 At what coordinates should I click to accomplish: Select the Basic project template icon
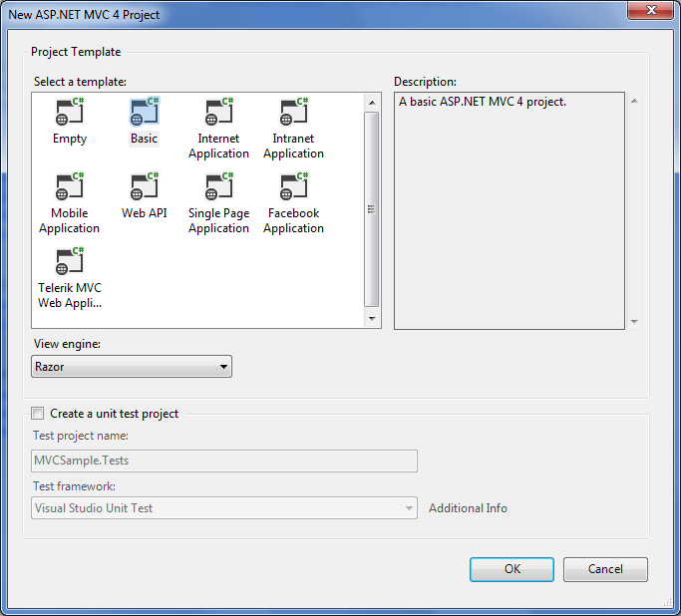[145, 111]
